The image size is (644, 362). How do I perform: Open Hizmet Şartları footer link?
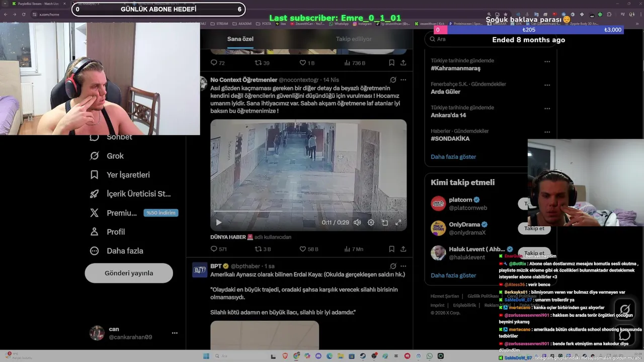point(445,296)
